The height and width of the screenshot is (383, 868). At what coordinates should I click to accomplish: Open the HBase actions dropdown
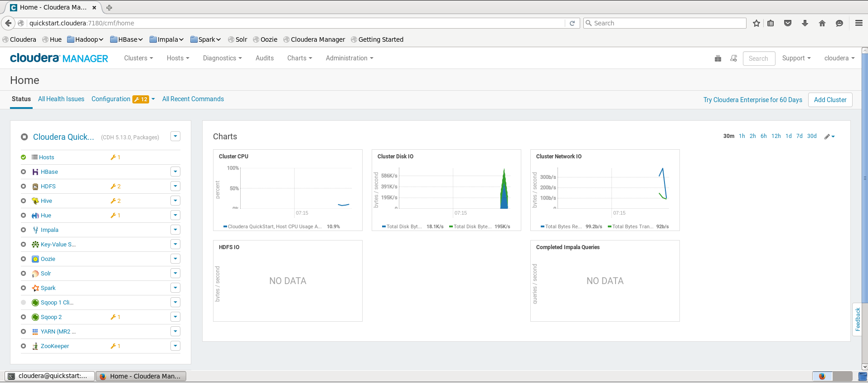click(175, 172)
